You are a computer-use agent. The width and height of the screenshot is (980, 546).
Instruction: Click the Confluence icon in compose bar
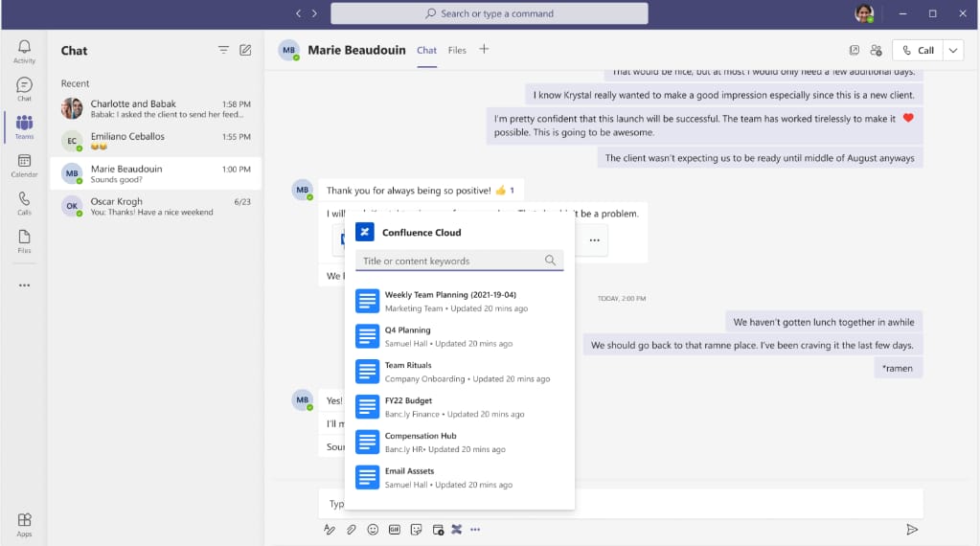457,529
